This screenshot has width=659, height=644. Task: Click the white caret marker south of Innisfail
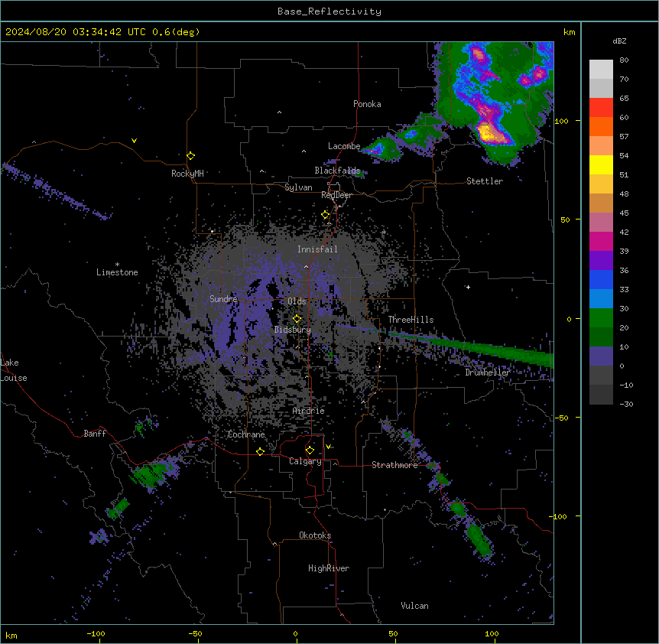[x=306, y=266]
